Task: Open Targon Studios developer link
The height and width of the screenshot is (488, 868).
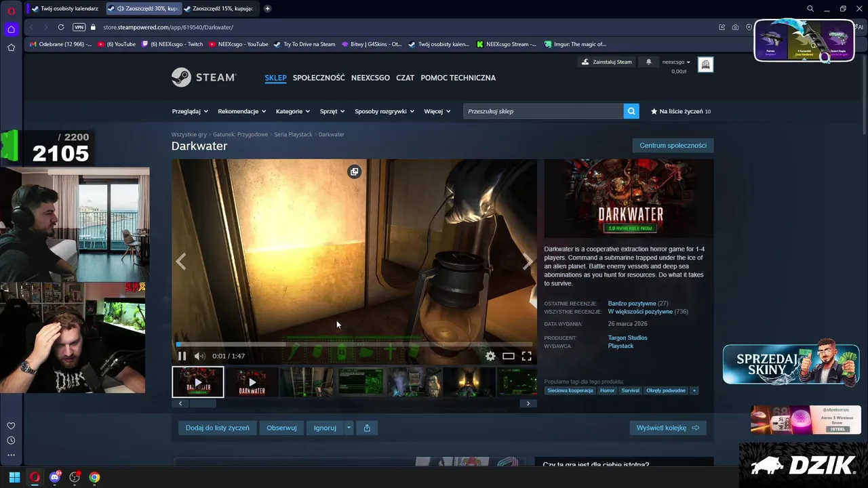Action: pos(627,338)
